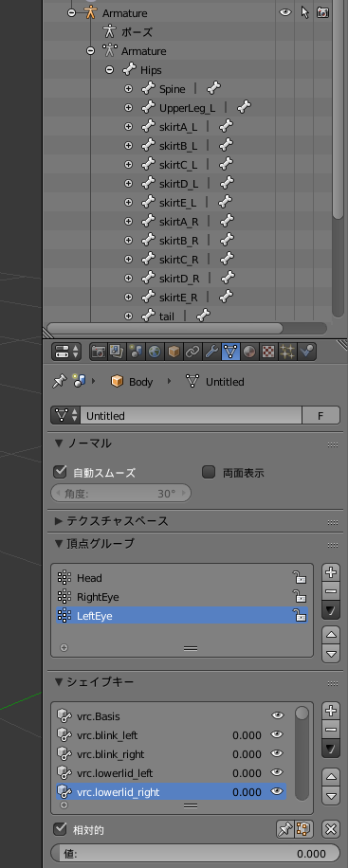Select the vrc.Basis shape key

172,716
